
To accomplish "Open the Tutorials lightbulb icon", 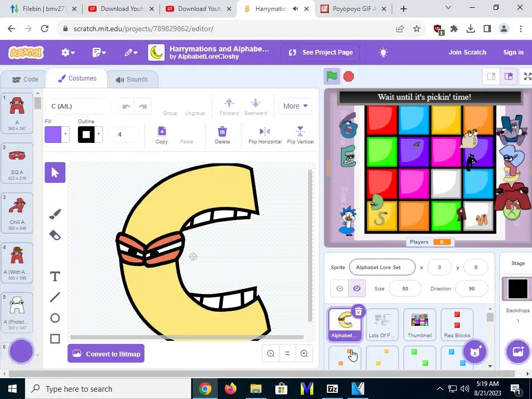I will pos(383,52).
